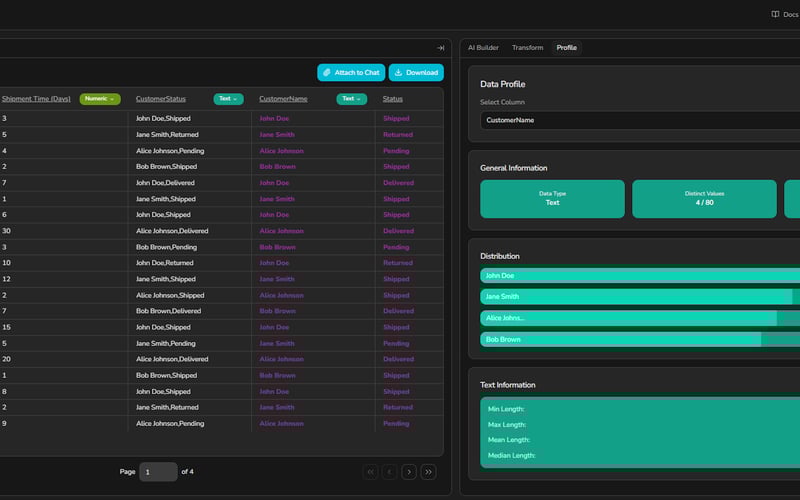Click the John Doe distribution bar
This screenshot has width=800, height=500.
(x=640, y=276)
